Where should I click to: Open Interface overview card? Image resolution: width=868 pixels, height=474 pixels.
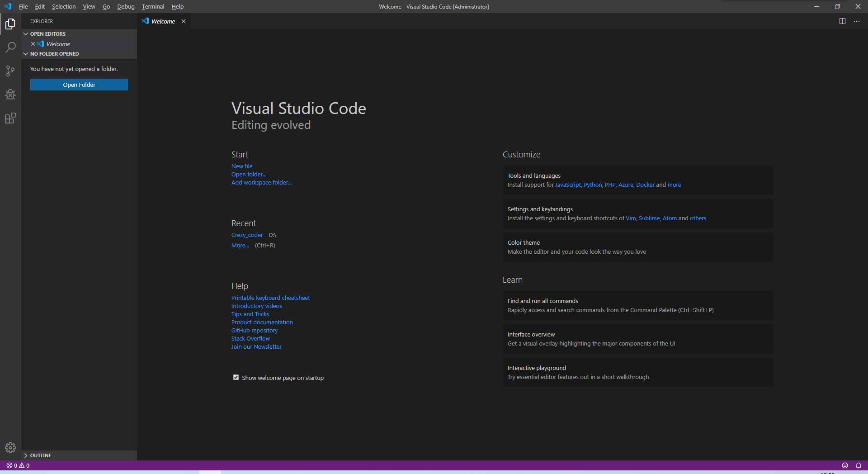638,339
